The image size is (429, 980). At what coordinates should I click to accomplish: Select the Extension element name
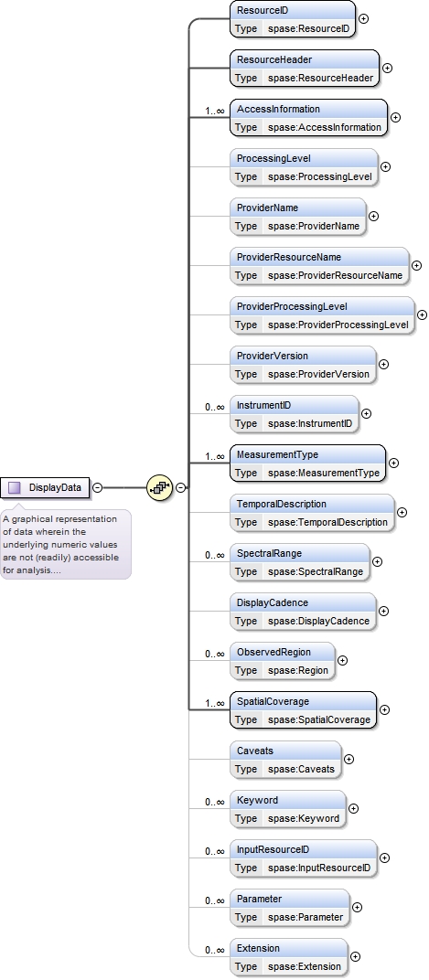pos(258,949)
